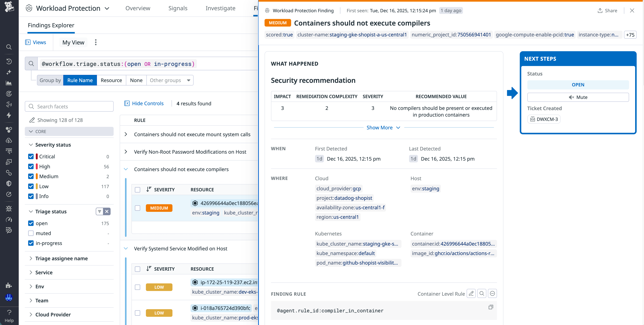Enable the muted triage status filter
The height and width of the screenshot is (325, 644).
(x=31, y=233)
